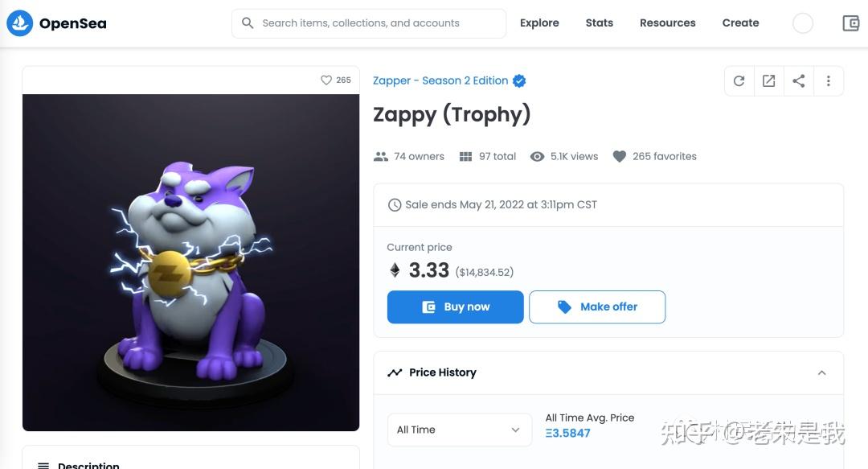The height and width of the screenshot is (469, 868).
Task: Open the Explore menu
Action: tap(538, 23)
